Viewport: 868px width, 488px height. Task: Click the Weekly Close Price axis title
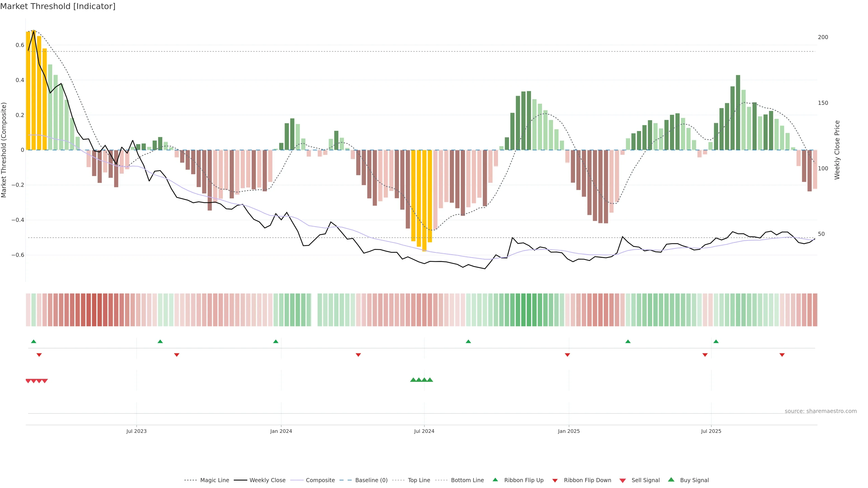(837, 150)
